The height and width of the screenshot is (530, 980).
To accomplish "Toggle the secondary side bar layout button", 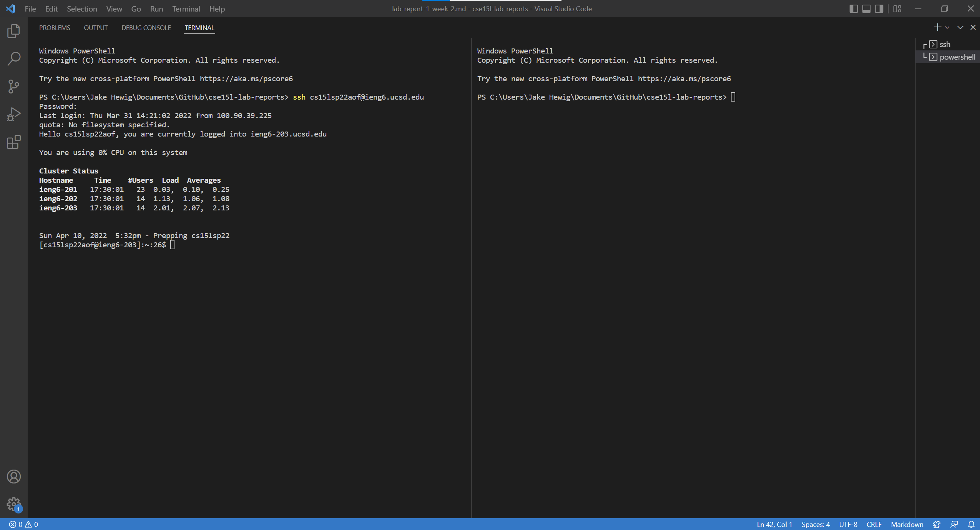I will (879, 9).
